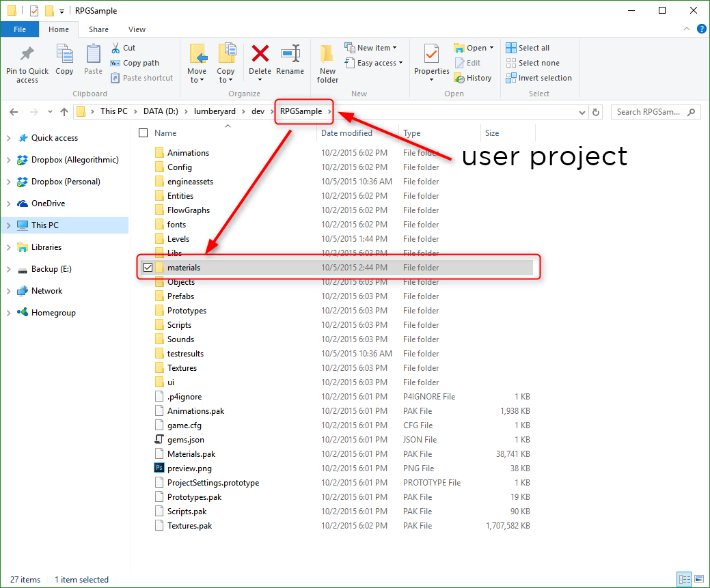Collapse the ribbon chevron
Image resolution: width=710 pixels, height=588 pixels.
pos(687,29)
